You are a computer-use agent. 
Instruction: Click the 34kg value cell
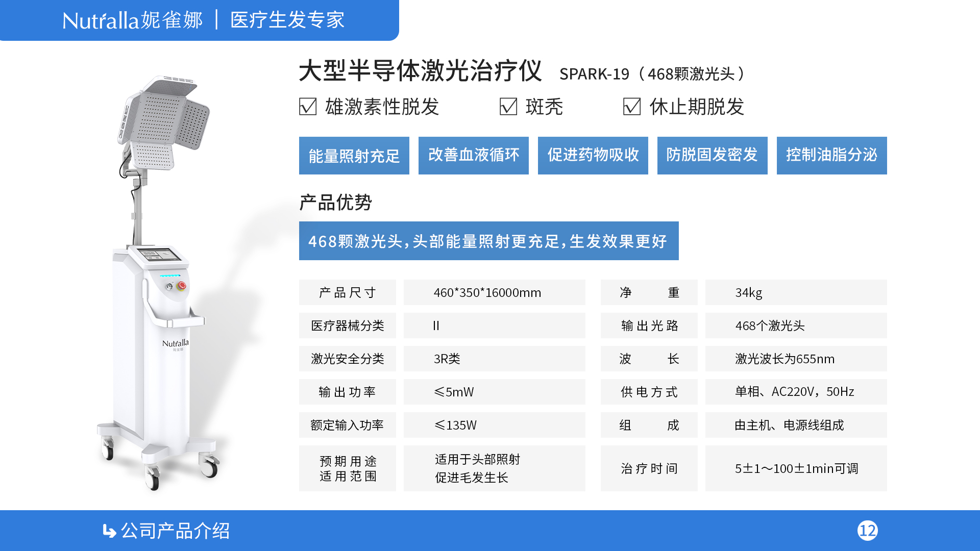point(796,292)
